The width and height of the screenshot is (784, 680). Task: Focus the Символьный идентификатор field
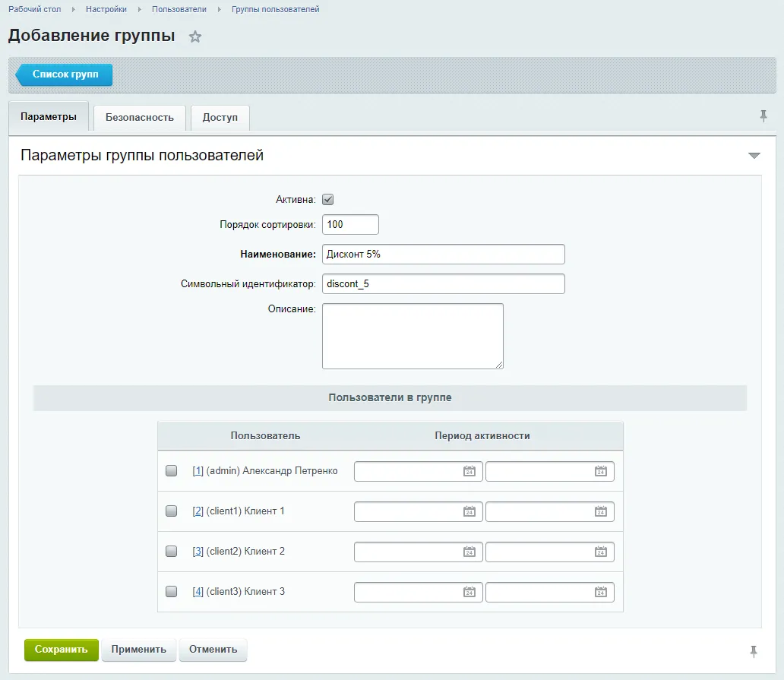click(443, 283)
